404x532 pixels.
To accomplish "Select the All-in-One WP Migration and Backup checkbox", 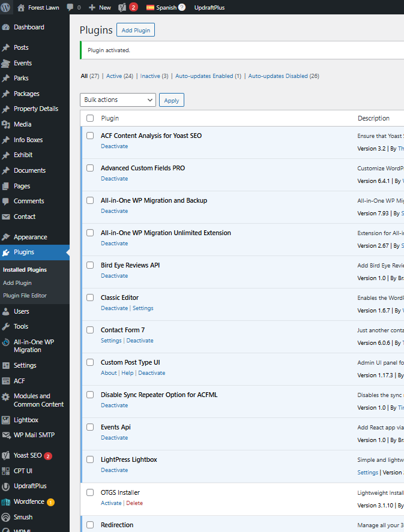I will (x=90, y=200).
